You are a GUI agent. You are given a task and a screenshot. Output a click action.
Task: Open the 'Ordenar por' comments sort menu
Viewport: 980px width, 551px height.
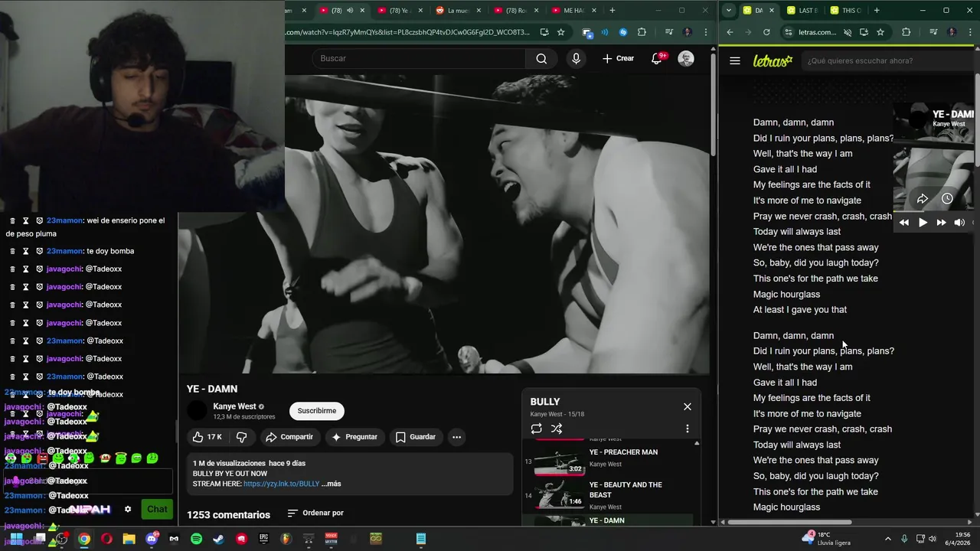point(315,513)
